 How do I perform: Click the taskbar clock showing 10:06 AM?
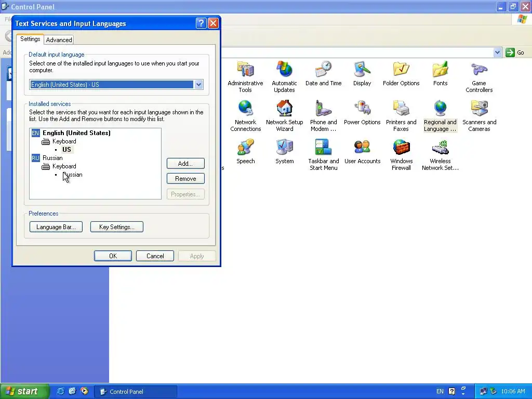[513, 391]
